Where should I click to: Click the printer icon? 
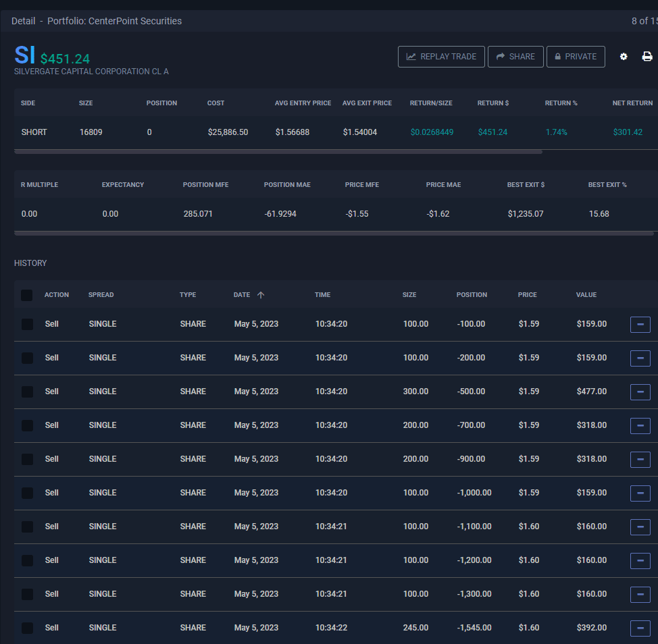tap(647, 57)
